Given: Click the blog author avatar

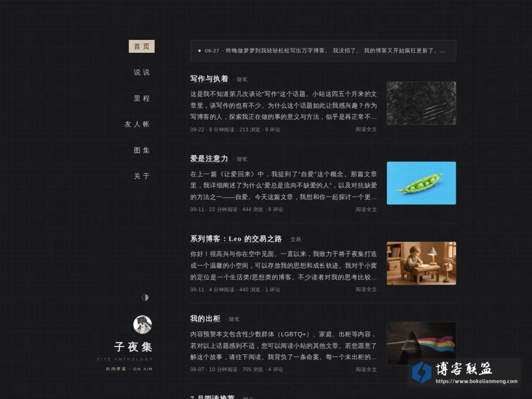Looking at the screenshot, I should coord(143,325).
